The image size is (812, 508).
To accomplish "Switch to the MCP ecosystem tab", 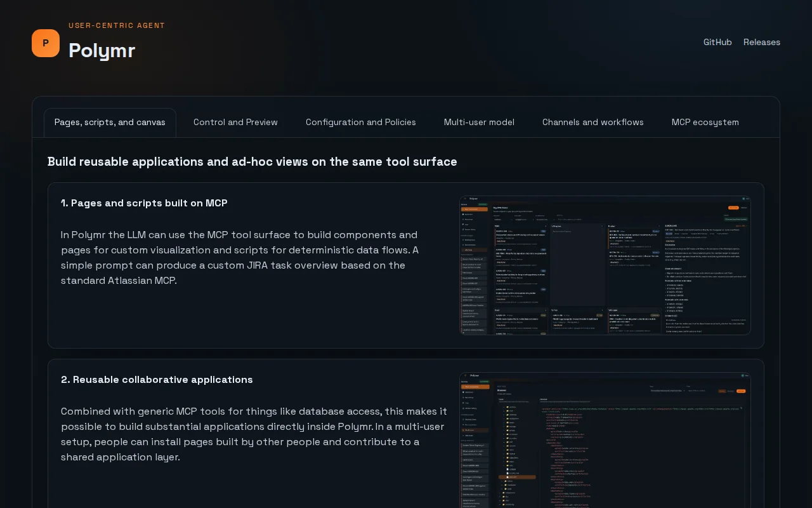I will pos(705,122).
